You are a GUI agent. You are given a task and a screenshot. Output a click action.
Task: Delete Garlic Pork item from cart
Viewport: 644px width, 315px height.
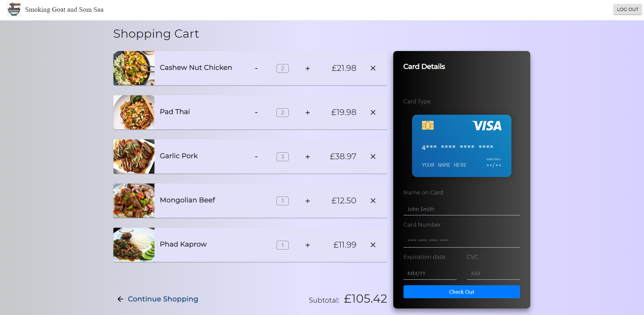coord(373,156)
